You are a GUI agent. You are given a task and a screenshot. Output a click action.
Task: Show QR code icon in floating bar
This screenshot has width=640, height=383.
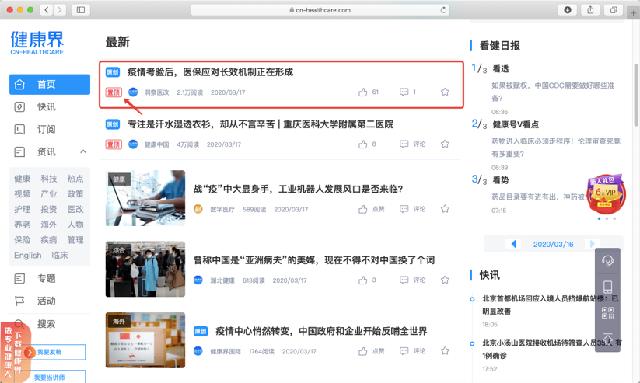608,313
